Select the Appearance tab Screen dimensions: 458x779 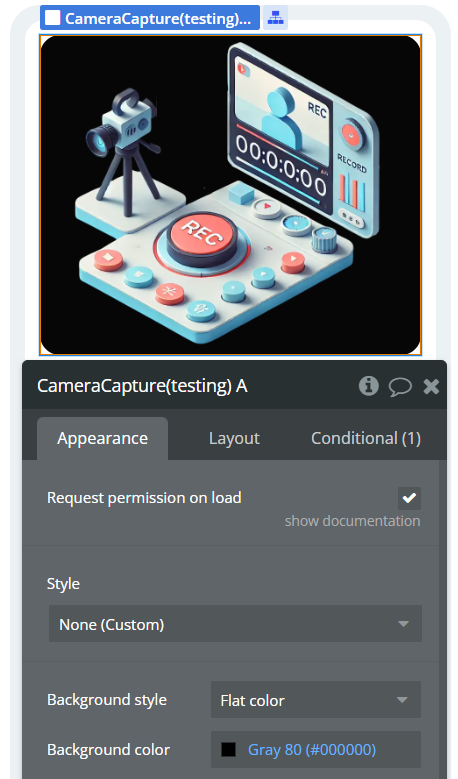coord(102,438)
